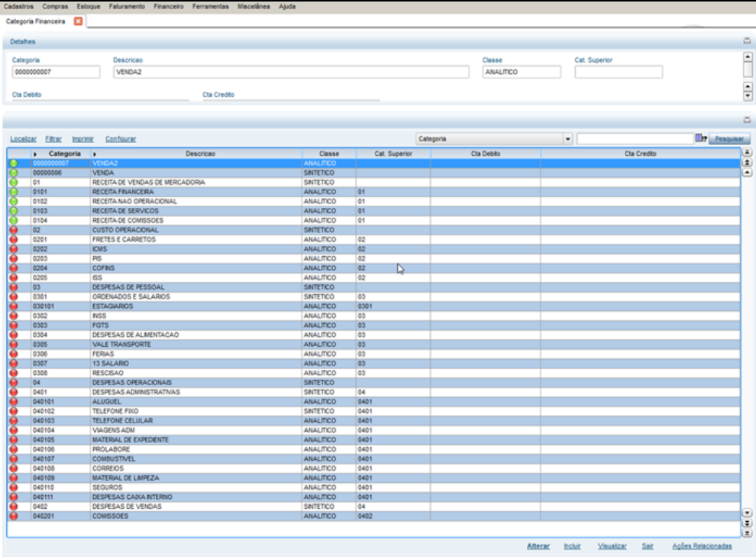Select the Categoria Financeira tab
756x557 pixels.
click(36, 21)
